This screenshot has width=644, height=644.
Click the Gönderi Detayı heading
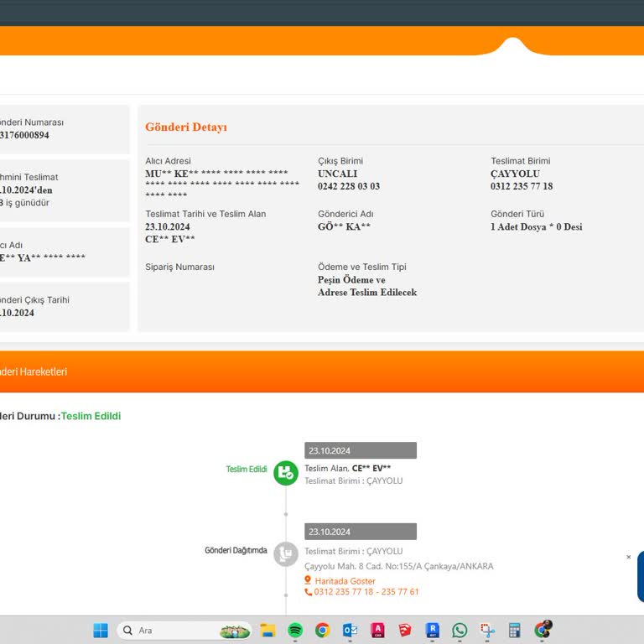coord(186,127)
